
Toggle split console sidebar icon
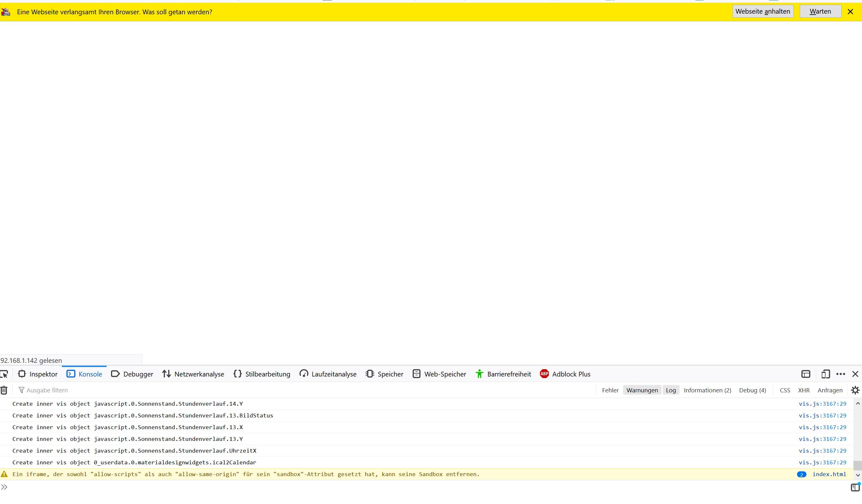(x=854, y=487)
